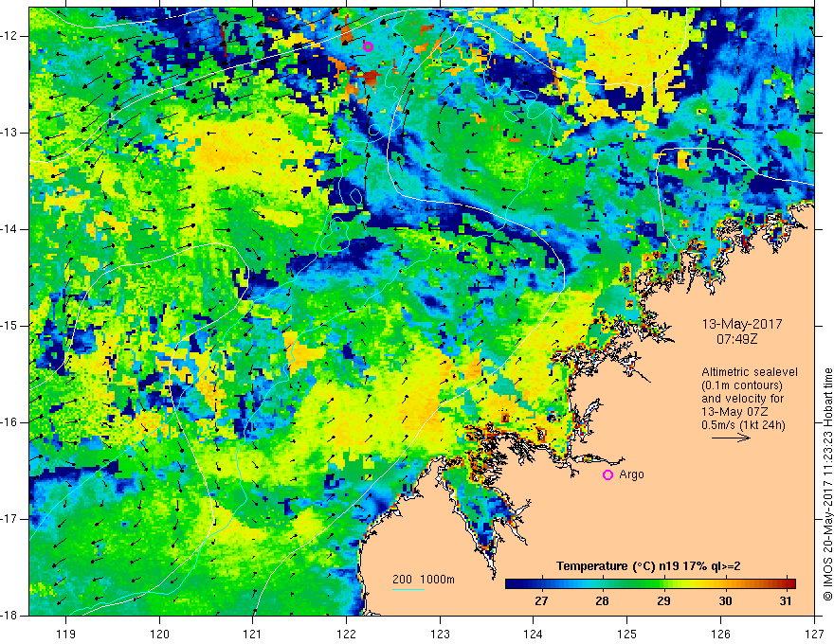Screen dimensions: 834x644
Task: Click the vertical IMOS copyright timestamp text
Action: click(827, 484)
